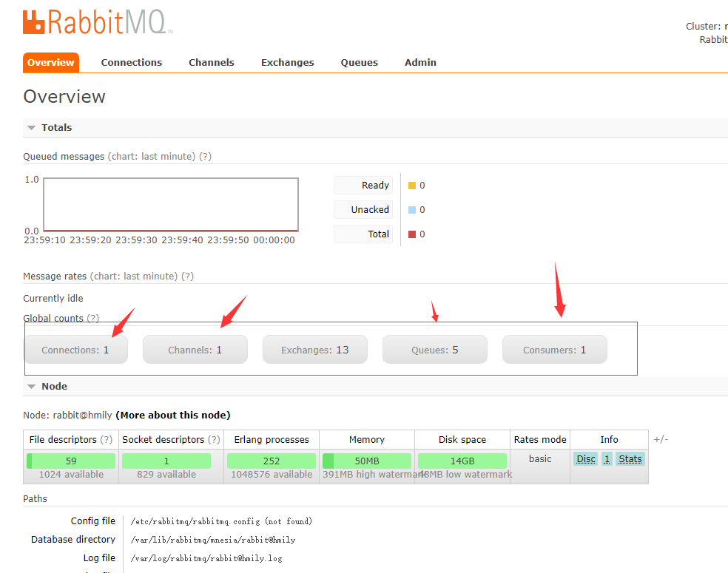
Task: Click chart: last minute link for Message rates
Action: [x=134, y=276]
